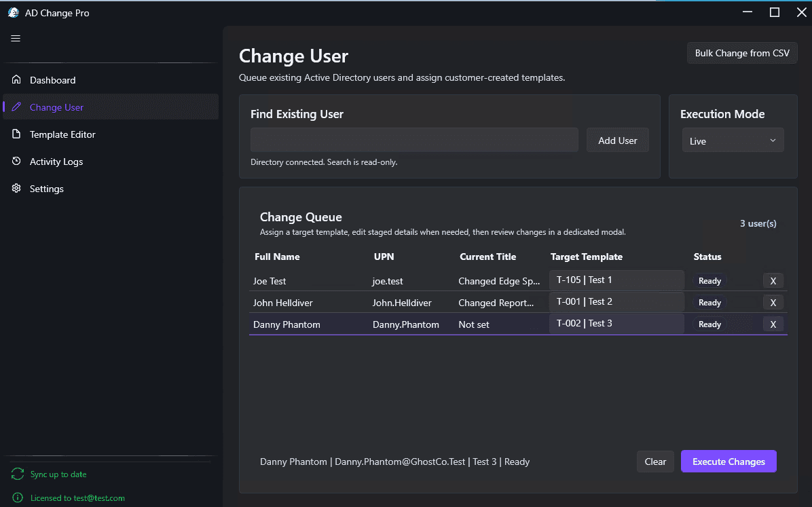Click the 'Changed Report...' title cell

tap(496, 303)
